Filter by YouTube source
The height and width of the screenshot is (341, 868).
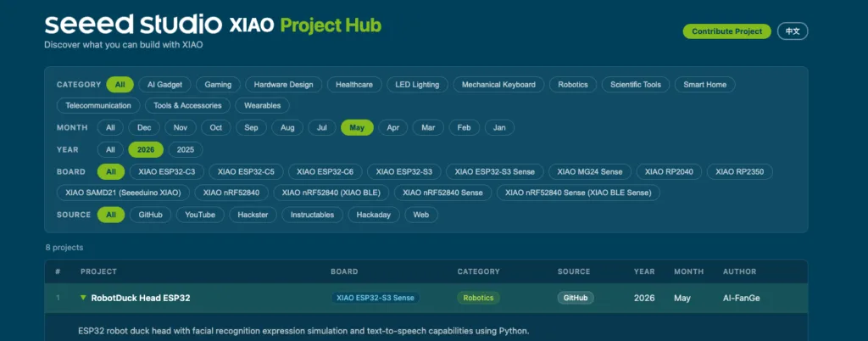tap(200, 215)
